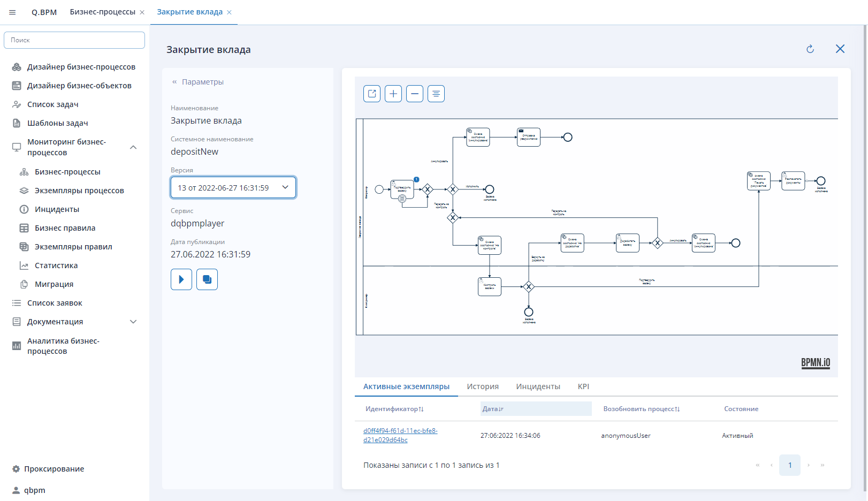Click the Состояние column header
Viewport: 868px width, 501px height.
point(741,409)
